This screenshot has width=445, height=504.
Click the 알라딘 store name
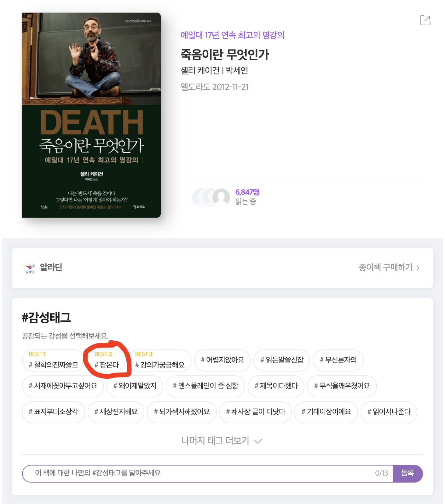click(x=51, y=267)
